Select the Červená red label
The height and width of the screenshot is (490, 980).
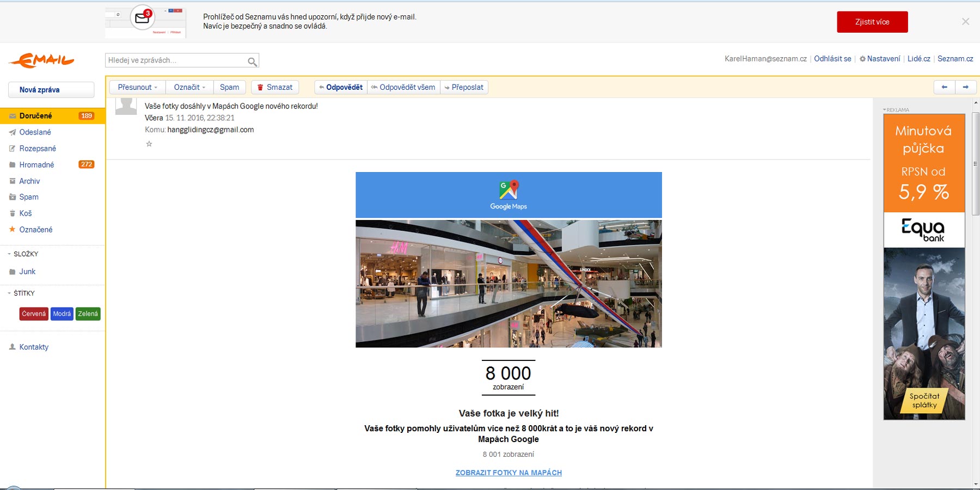pos(34,314)
